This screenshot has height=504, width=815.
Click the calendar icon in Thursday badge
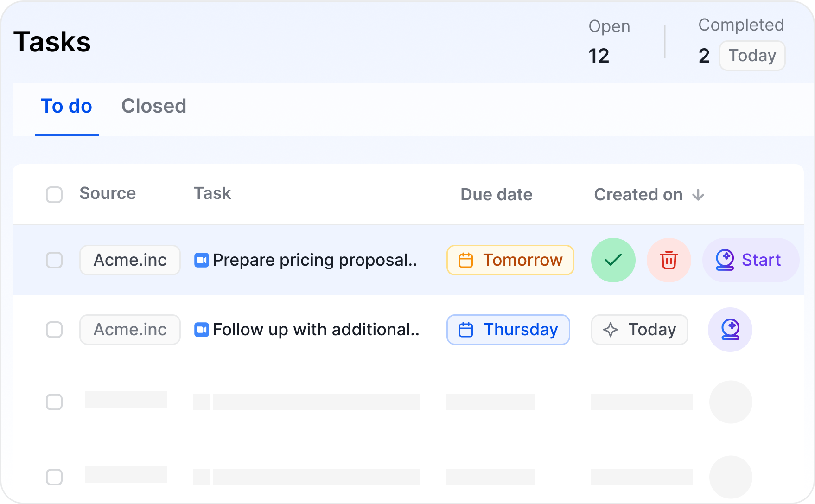pos(465,330)
